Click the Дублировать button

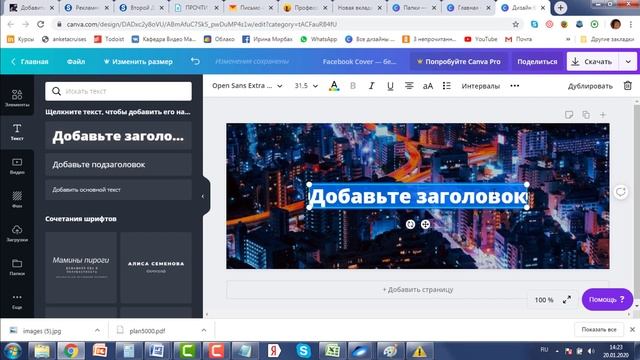pyautogui.click(x=590, y=86)
